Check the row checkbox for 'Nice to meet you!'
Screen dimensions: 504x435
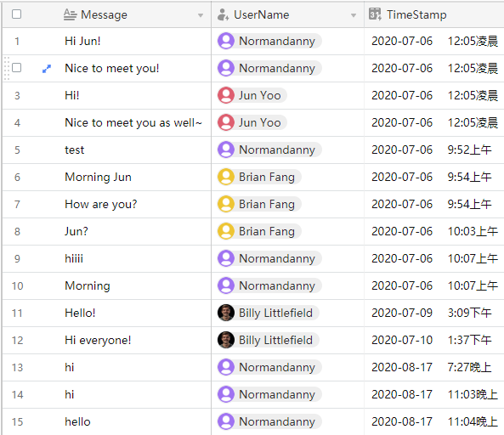(16, 68)
